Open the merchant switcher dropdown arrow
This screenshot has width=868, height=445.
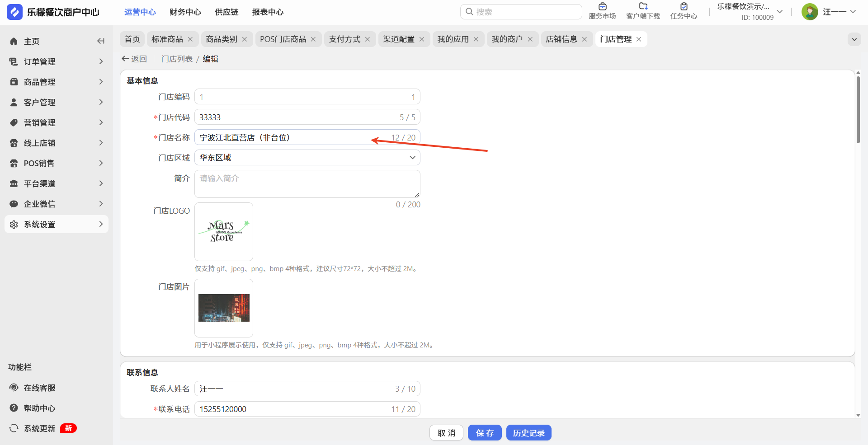pos(780,12)
